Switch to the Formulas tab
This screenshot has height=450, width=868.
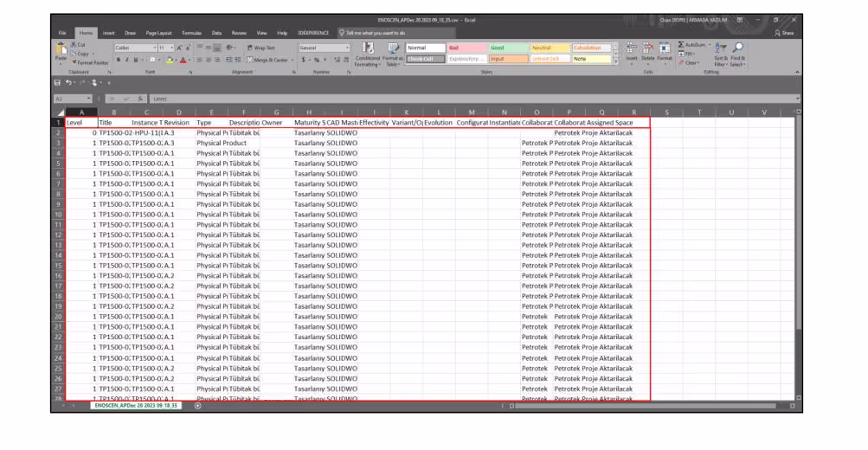coord(191,33)
